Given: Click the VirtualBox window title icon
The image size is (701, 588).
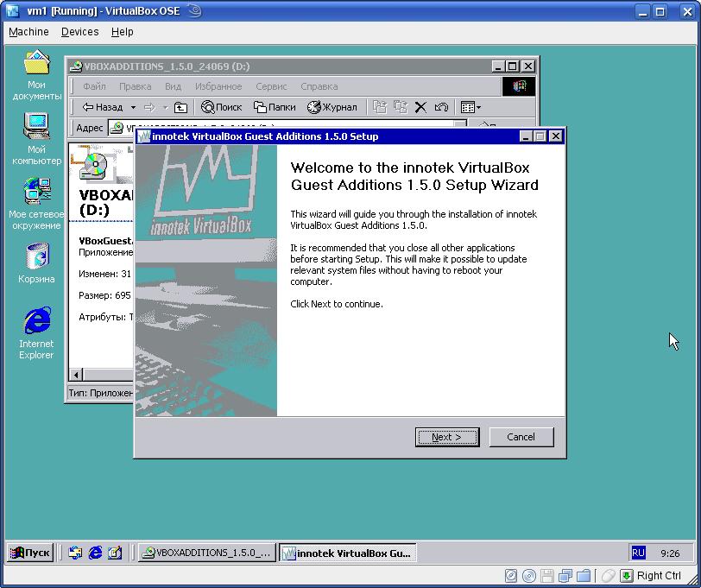Looking at the screenshot, I should click(12, 10).
